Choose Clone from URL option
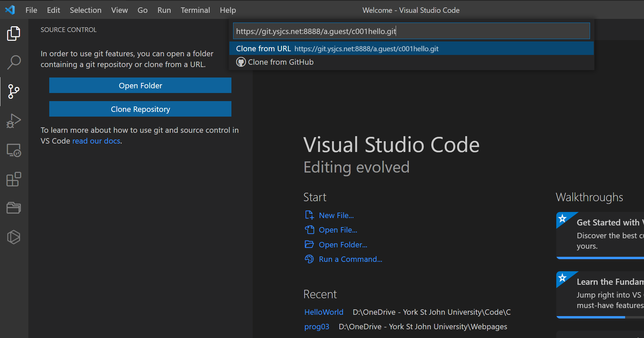644x338 pixels. coord(412,48)
